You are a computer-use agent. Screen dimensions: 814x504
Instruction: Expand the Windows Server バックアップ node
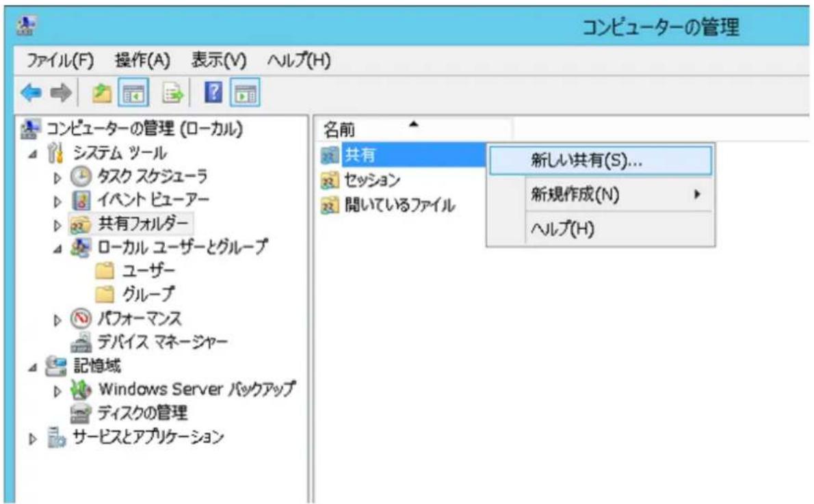[57, 391]
